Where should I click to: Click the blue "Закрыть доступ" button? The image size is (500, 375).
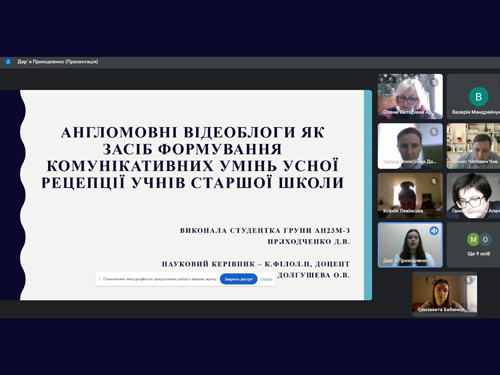239,279
